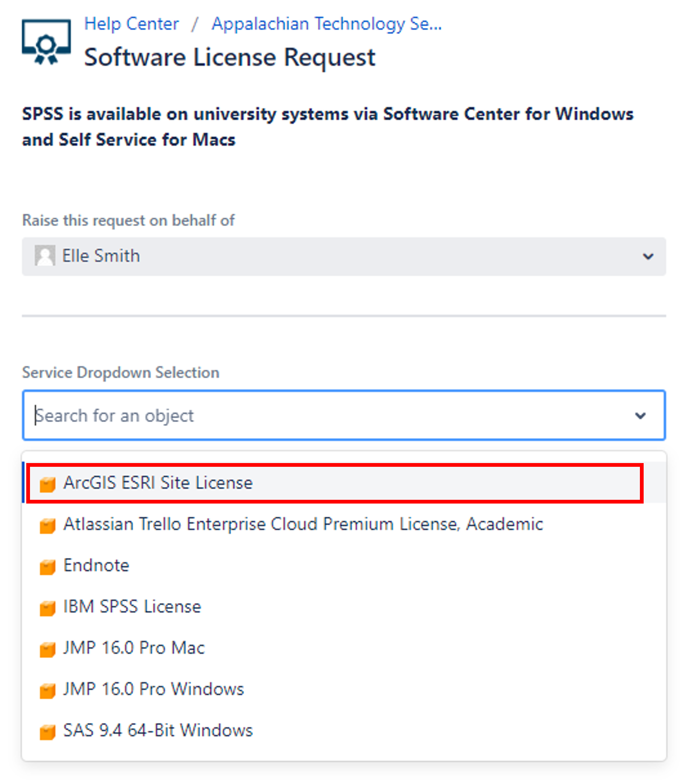Choose IBM SPSS License option
The height and width of the screenshot is (784, 692).
[x=344, y=607]
